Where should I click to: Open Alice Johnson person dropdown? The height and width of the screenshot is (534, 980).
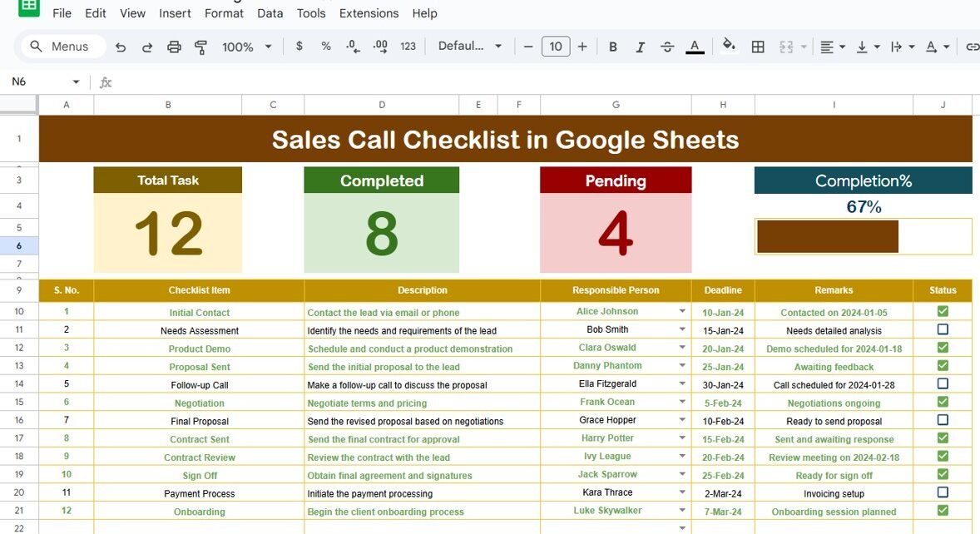(682, 311)
